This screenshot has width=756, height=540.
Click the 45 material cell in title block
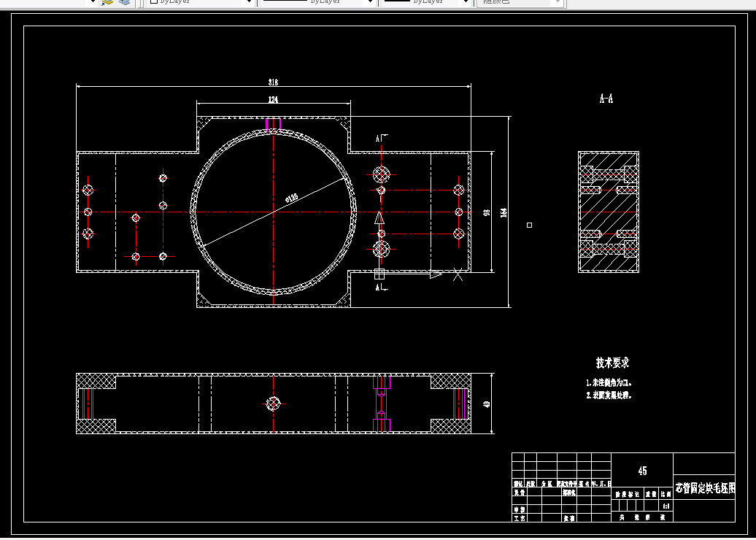[x=642, y=471]
